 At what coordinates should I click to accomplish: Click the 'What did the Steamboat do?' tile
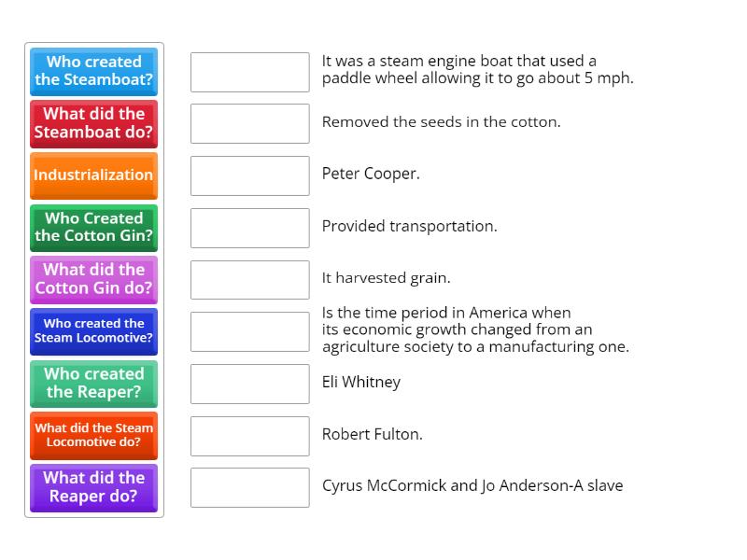pos(93,123)
